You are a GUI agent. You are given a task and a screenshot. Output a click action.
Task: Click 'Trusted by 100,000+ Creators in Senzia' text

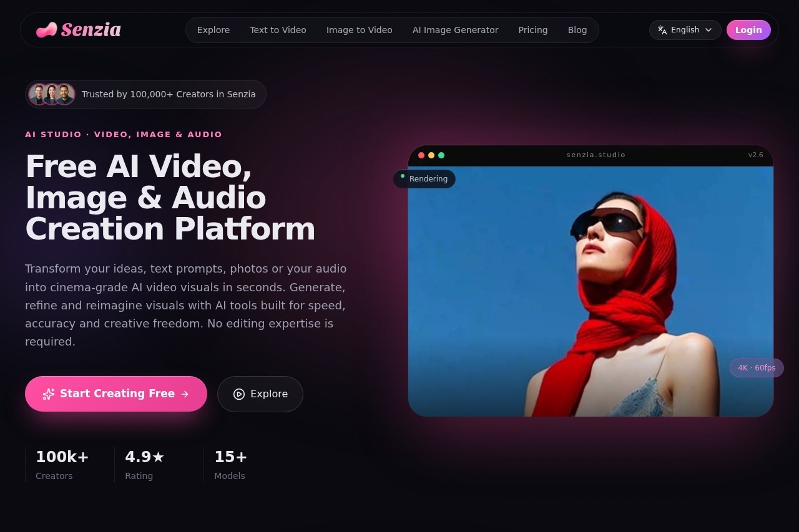[x=169, y=94]
